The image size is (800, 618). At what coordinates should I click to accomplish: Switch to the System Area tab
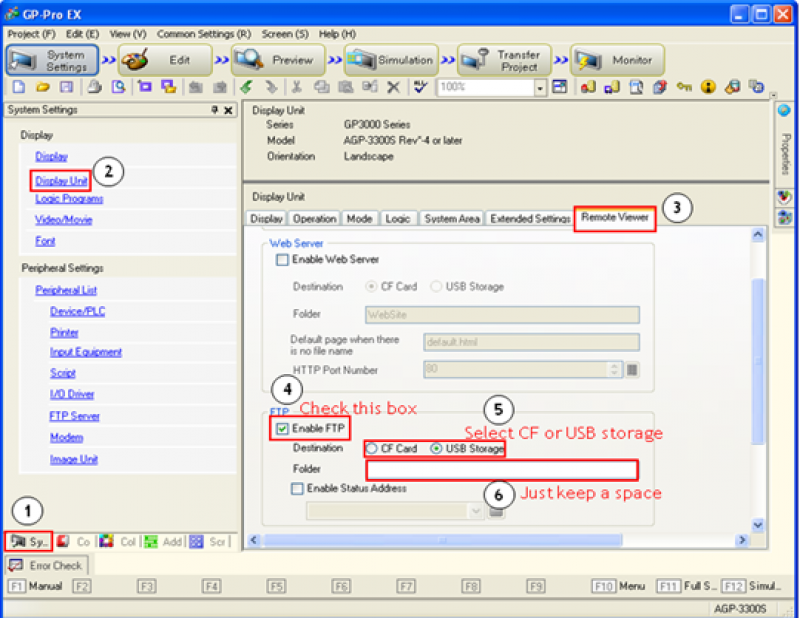[x=452, y=218]
